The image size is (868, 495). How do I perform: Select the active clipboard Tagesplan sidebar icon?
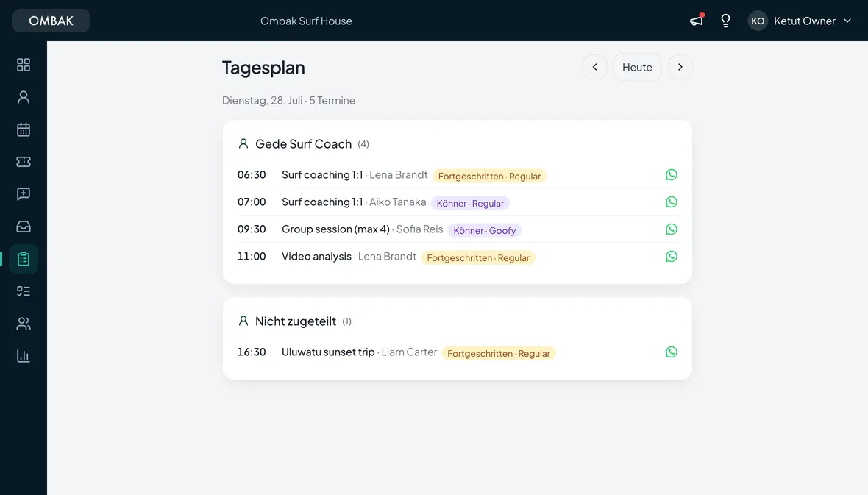24,259
